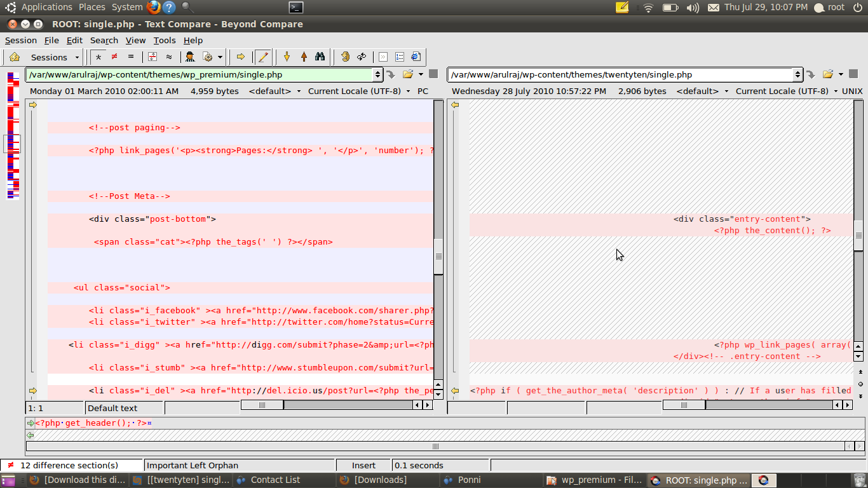
Task: Open the View menu
Action: point(135,40)
